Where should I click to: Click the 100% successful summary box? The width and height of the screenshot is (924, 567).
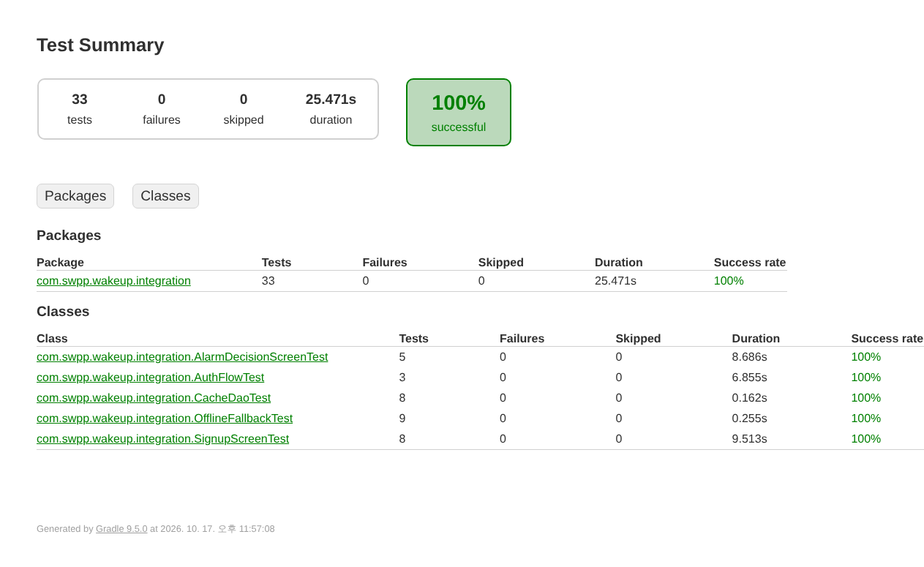459,112
